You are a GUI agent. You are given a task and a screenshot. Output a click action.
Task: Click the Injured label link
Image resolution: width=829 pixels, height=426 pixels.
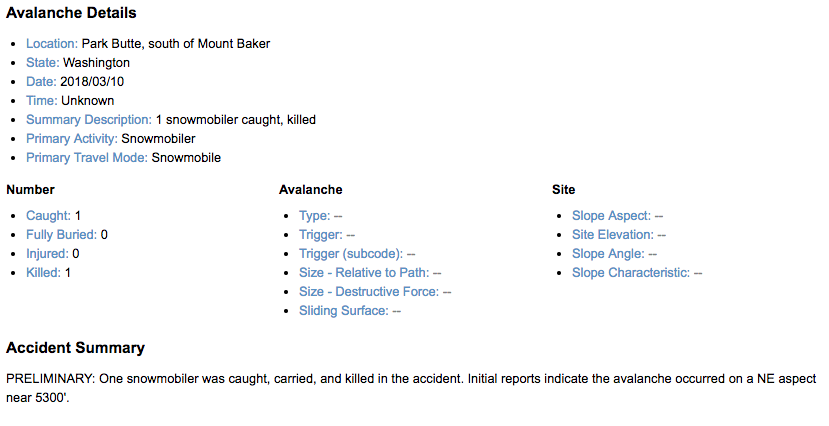[48, 254]
